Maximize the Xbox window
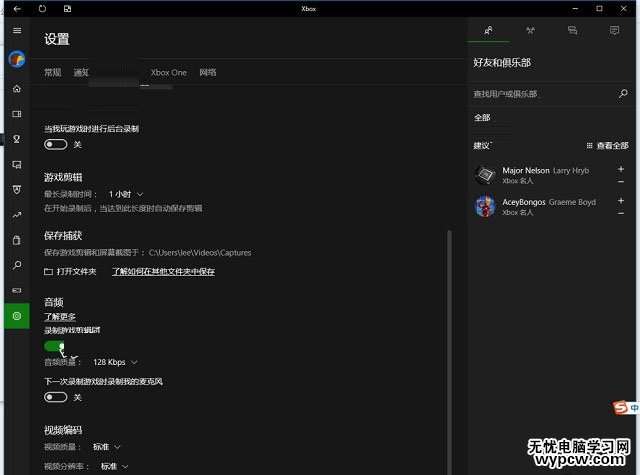The image size is (640, 475). point(599,9)
